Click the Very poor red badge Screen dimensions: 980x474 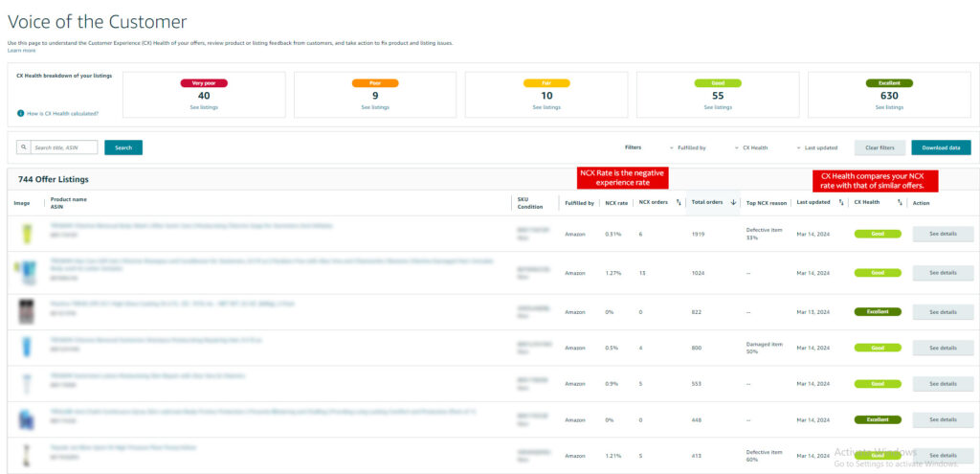click(x=204, y=83)
